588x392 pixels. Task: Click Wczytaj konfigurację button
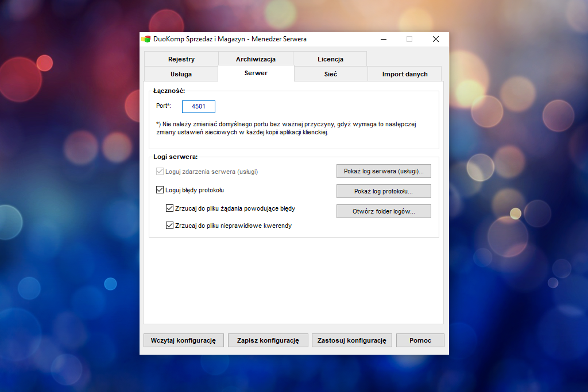click(183, 340)
